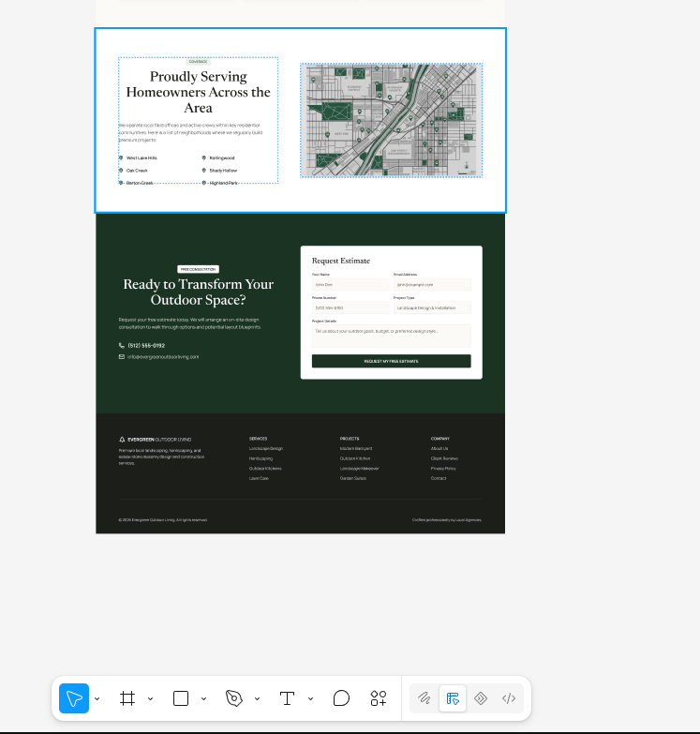Switch to Design mode
Image resolution: width=700 pixels, height=734 pixels.
[453, 698]
